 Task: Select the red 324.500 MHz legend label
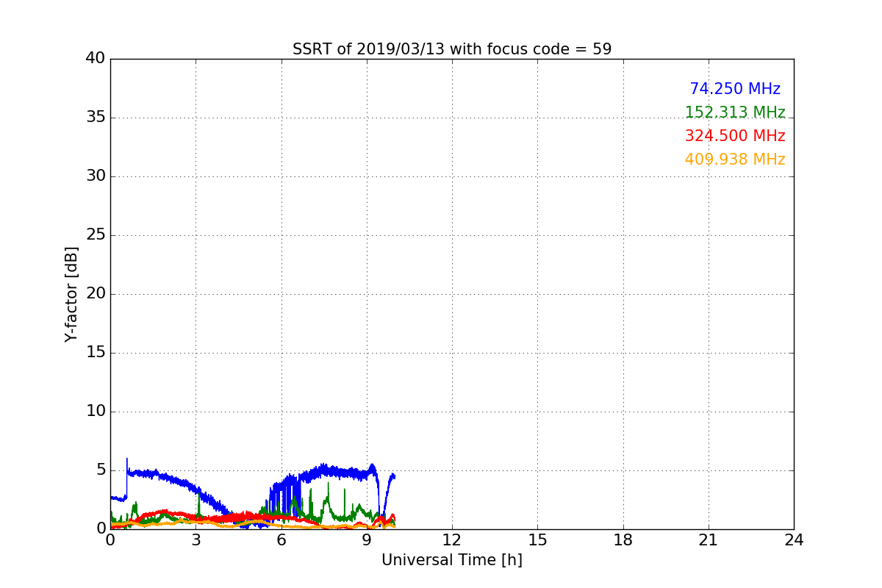pyautogui.click(x=735, y=136)
